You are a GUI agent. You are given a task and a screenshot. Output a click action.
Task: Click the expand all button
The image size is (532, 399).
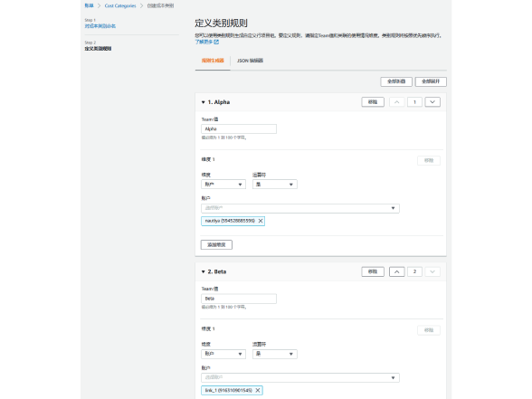tap(431, 81)
